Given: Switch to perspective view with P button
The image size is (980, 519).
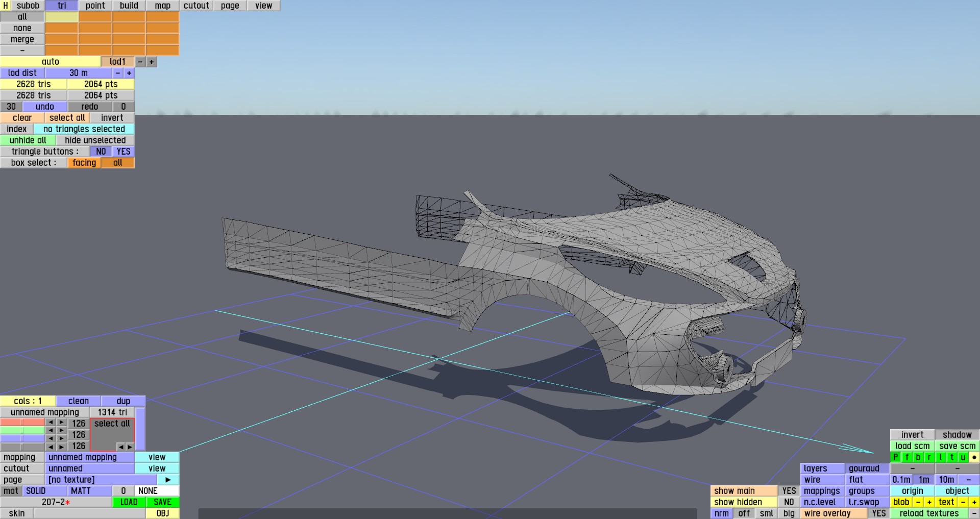Looking at the screenshot, I should 896,457.
